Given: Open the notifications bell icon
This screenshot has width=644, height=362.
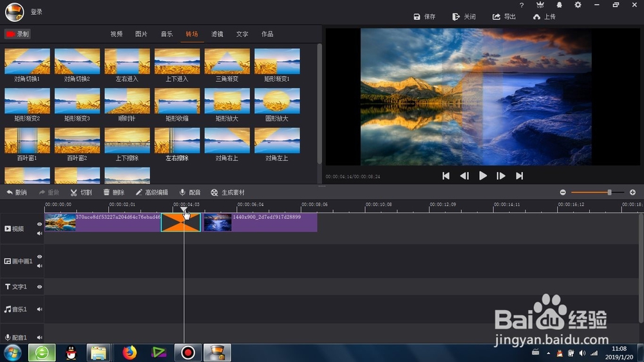Looking at the screenshot, I should tap(560, 5).
